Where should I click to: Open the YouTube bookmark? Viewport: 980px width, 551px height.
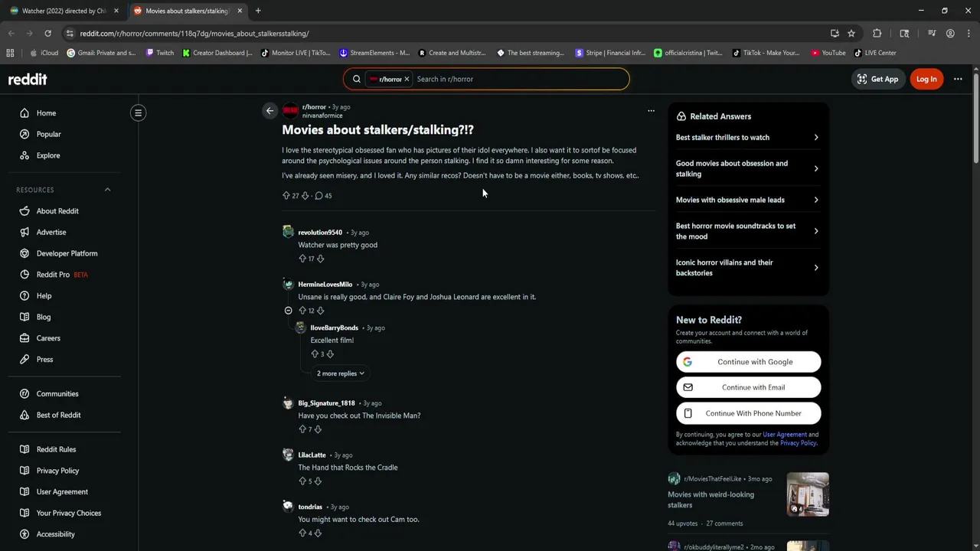(828, 53)
